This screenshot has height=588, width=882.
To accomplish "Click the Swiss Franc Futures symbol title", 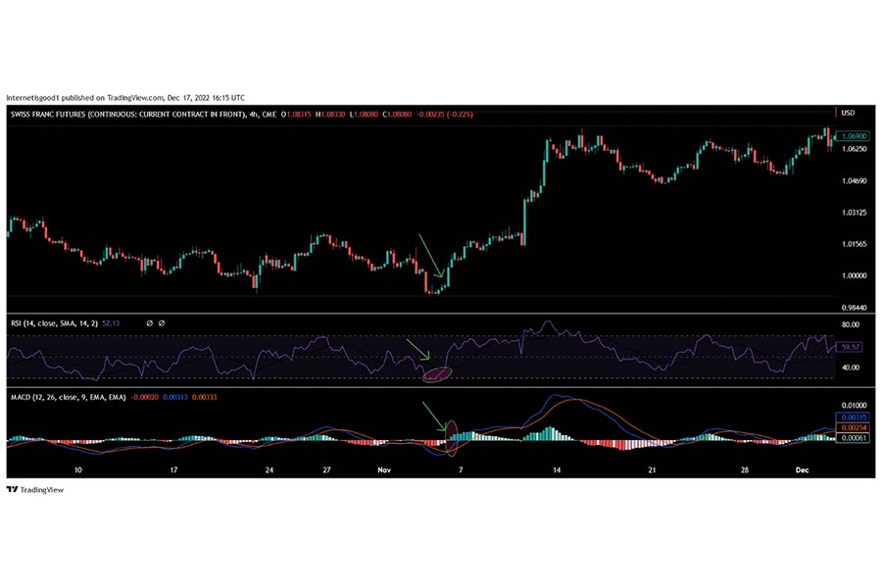I will [x=128, y=115].
